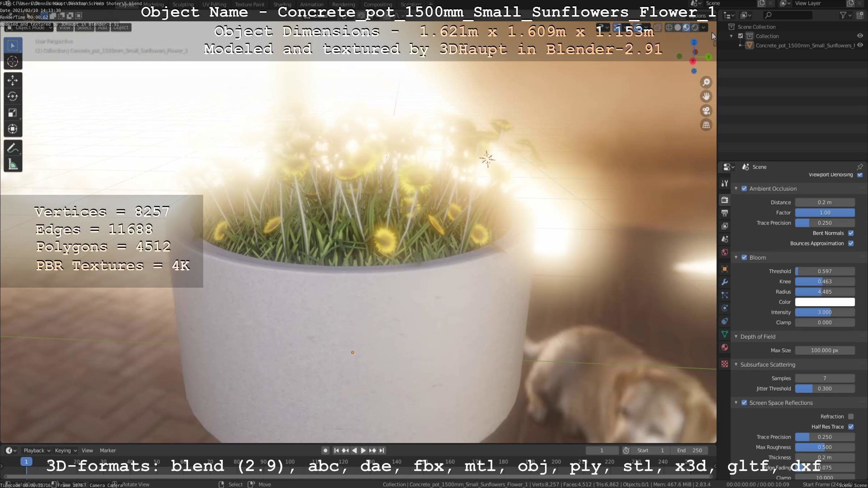Switch to the Animation workspace tab
This screenshot has height=488, width=868.
(312, 5)
